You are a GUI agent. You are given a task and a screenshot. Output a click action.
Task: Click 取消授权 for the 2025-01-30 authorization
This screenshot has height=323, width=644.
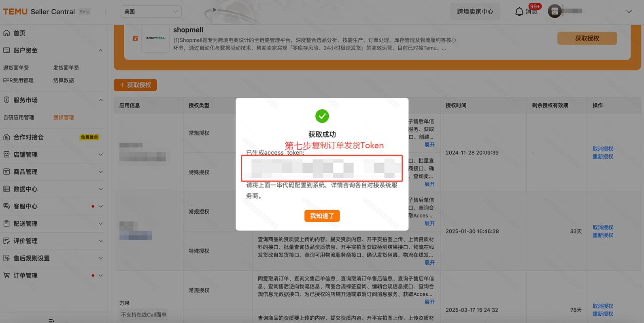pos(603,227)
